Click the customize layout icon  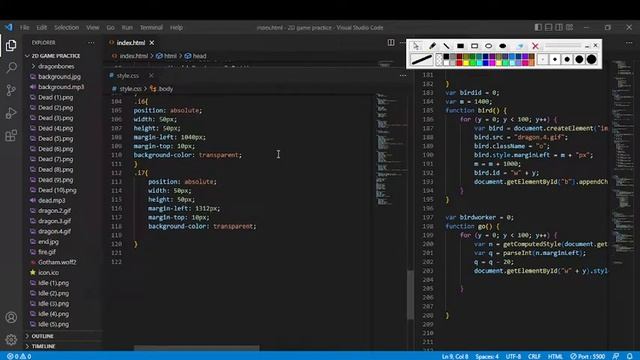pyautogui.click(x=569, y=27)
